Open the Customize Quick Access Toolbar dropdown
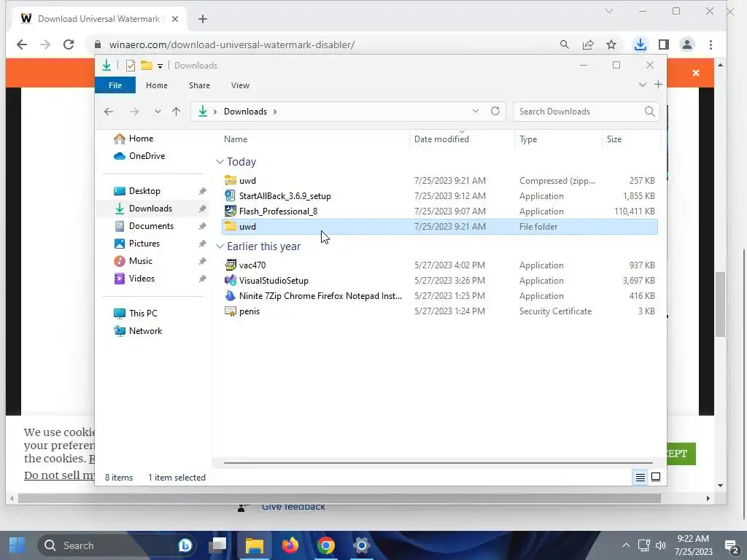 160,66
